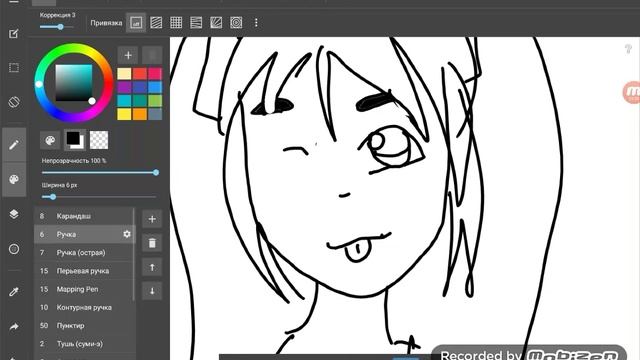Select the Тушь (суми-э) brush

tap(84, 344)
